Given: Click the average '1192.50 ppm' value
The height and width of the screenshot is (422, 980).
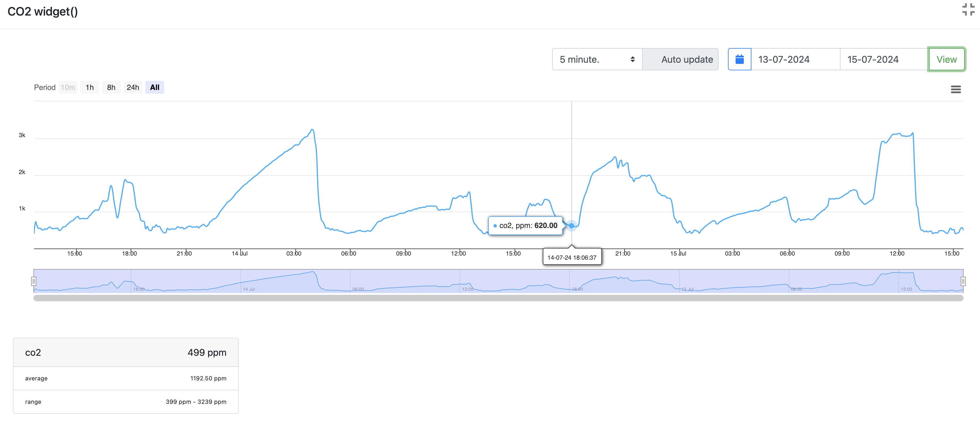Looking at the screenshot, I should [x=208, y=378].
